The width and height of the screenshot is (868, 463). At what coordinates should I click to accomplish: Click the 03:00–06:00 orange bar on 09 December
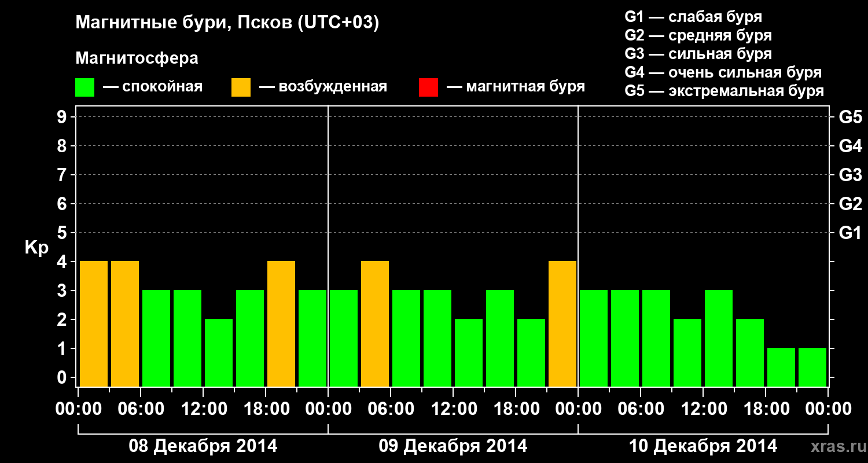(x=375, y=324)
